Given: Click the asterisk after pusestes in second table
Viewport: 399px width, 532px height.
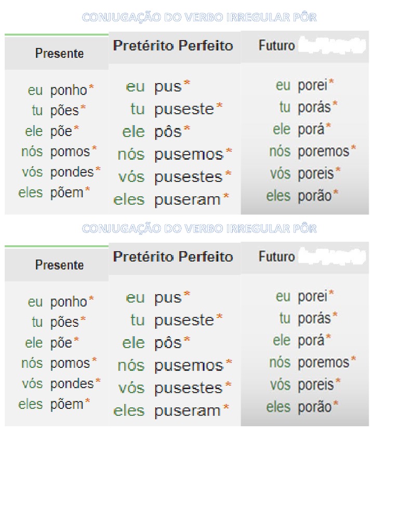Looking at the screenshot, I should pyautogui.click(x=228, y=385).
